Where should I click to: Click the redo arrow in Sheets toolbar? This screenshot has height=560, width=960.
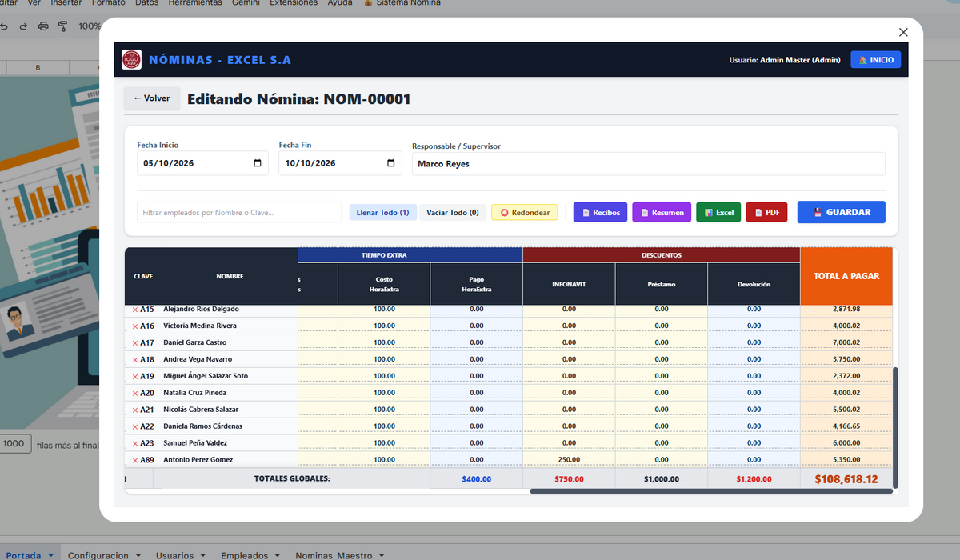(x=23, y=26)
